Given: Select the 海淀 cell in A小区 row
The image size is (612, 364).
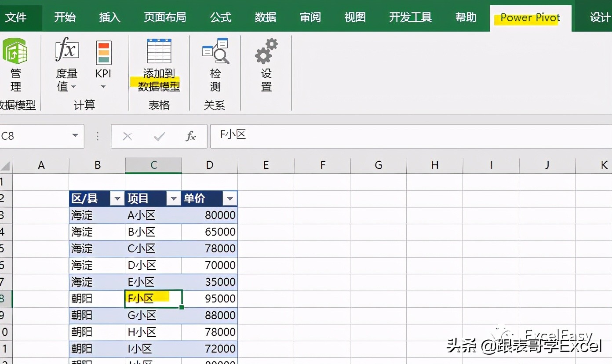Looking at the screenshot, I should coord(97,215).
